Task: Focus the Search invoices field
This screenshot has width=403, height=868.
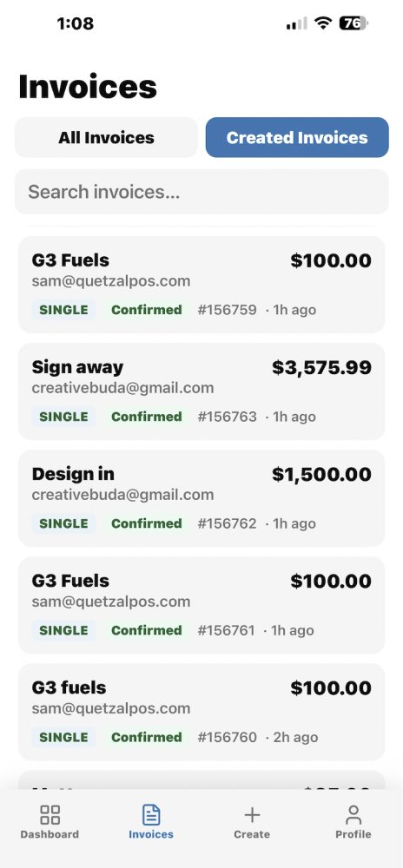Action: [201, 192]
